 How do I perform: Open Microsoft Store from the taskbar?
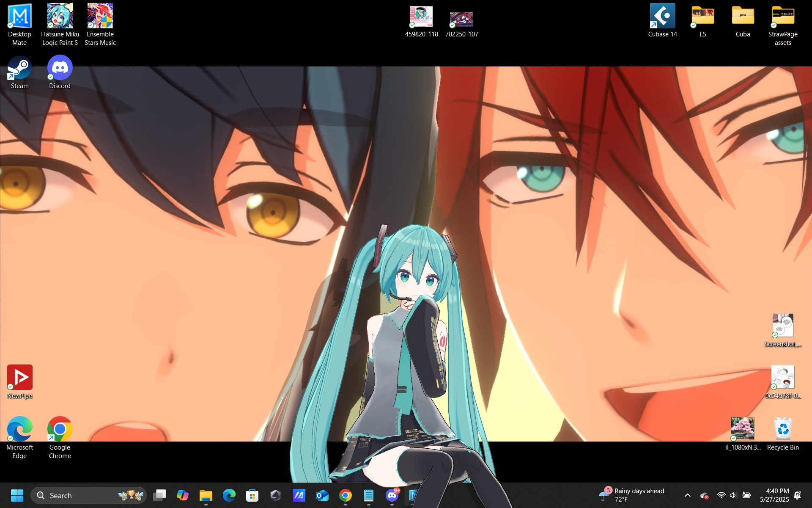pos(252,495)
